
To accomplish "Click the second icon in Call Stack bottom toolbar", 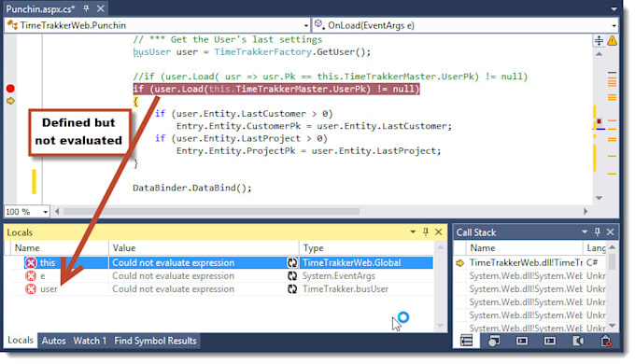I will point(494,341).
